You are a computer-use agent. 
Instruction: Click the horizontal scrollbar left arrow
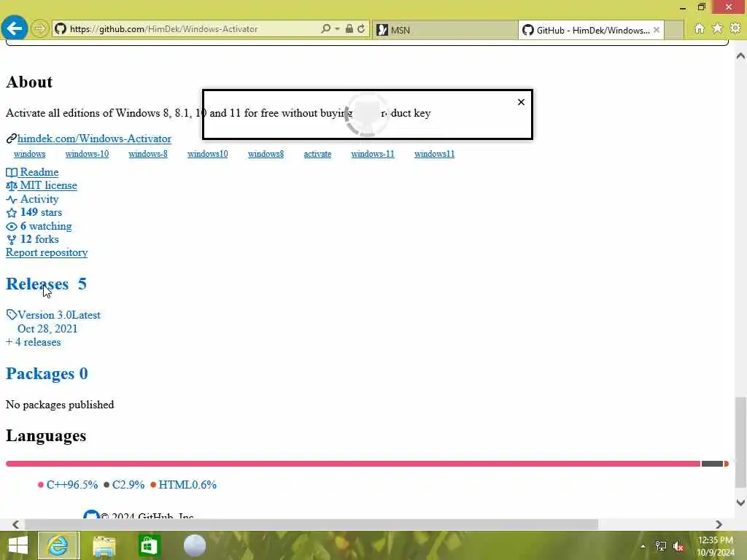tap(16, 524)
